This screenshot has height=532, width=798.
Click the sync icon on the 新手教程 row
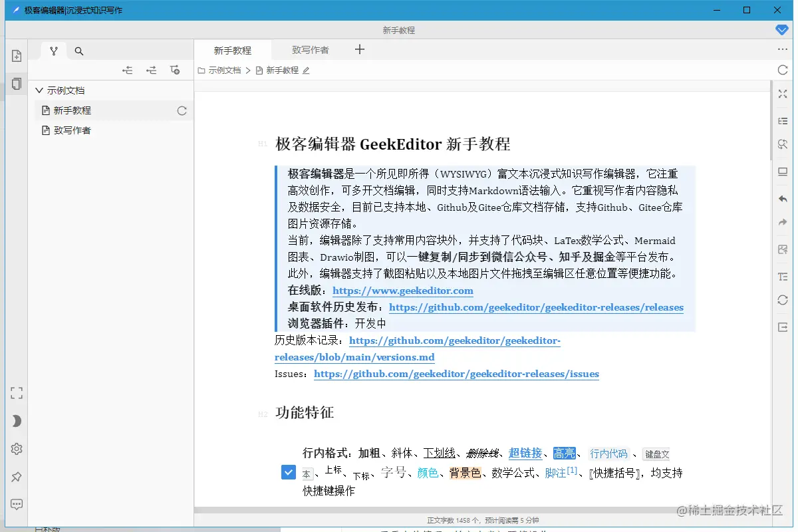pyautogui.click(x=182, y=111)
